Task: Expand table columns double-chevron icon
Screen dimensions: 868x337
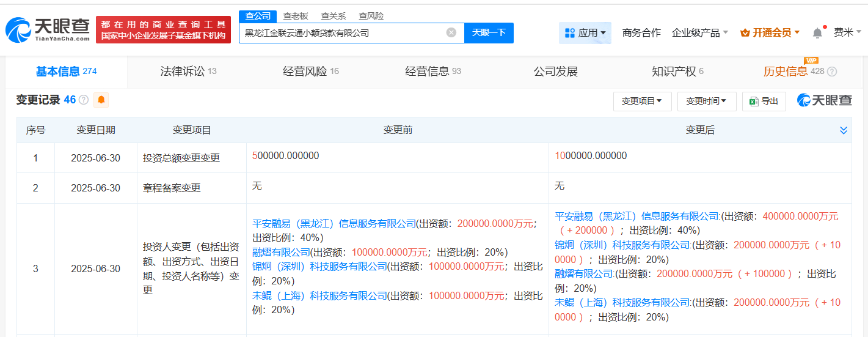Action: (x=844, y=130)
